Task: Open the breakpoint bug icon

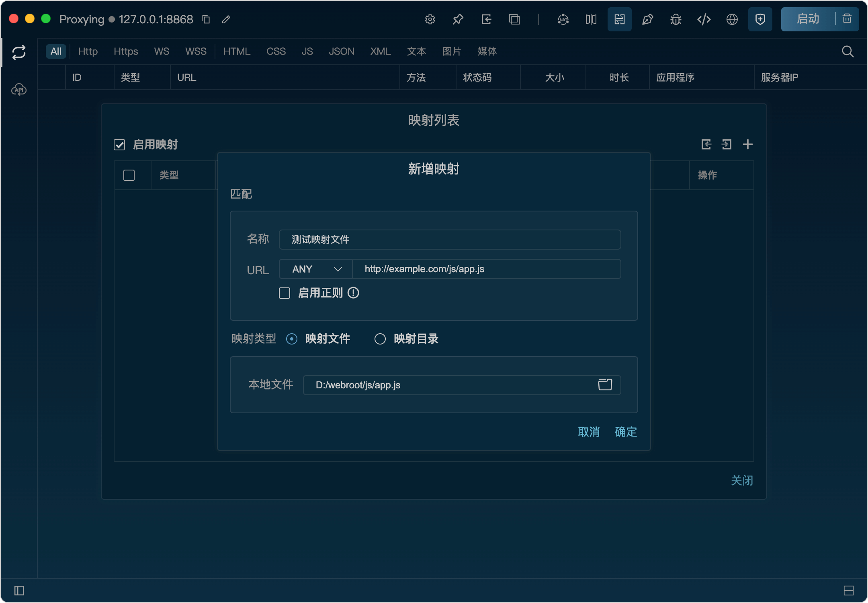Action: tap(676, 19)
